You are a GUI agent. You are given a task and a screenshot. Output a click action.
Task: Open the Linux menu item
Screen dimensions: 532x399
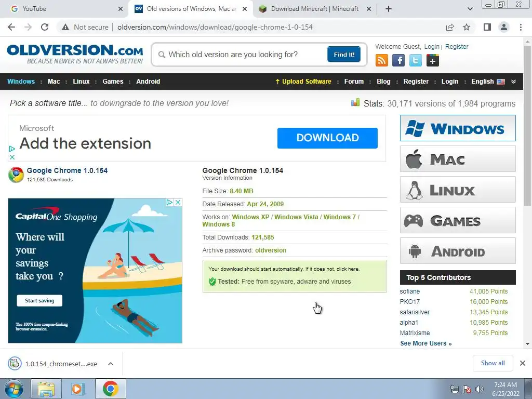coord(81,82)
